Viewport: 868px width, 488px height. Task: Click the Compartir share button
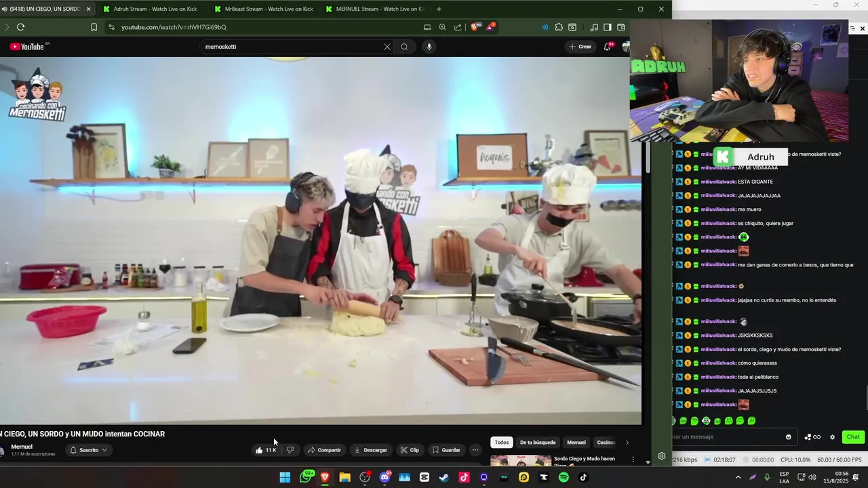(x=324, y=450)
